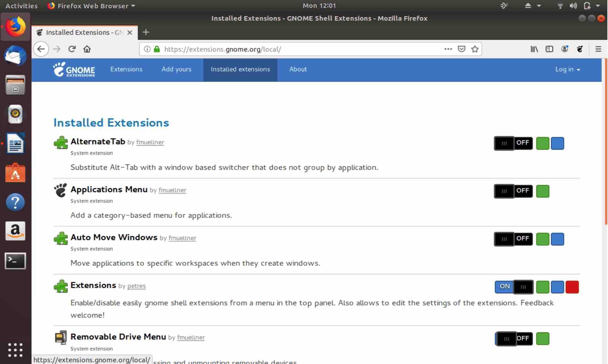
Task: Open the petres author profile link
Action: coord(136,286)
